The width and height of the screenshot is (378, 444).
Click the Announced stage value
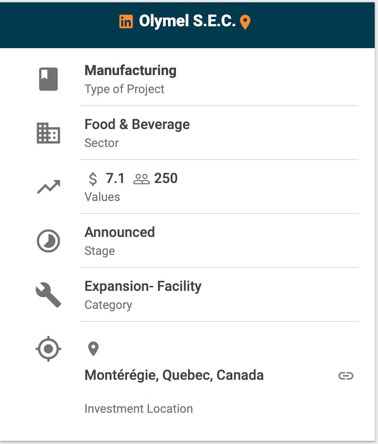pyautogui.click(x=120, y=232)
